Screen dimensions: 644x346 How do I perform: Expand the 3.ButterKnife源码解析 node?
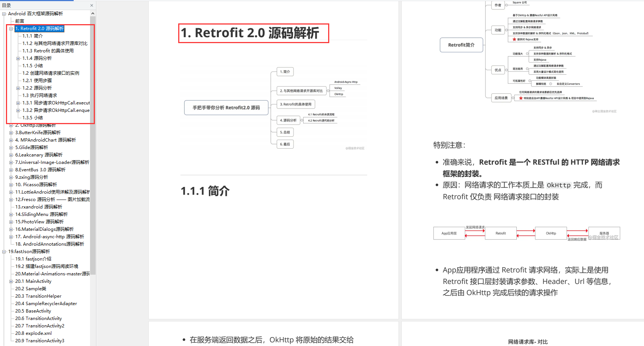click(11, 133)
